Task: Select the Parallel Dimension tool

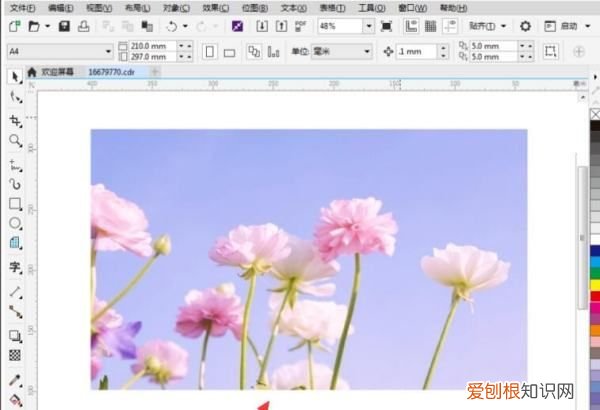Action: click(x=15, y=292)
